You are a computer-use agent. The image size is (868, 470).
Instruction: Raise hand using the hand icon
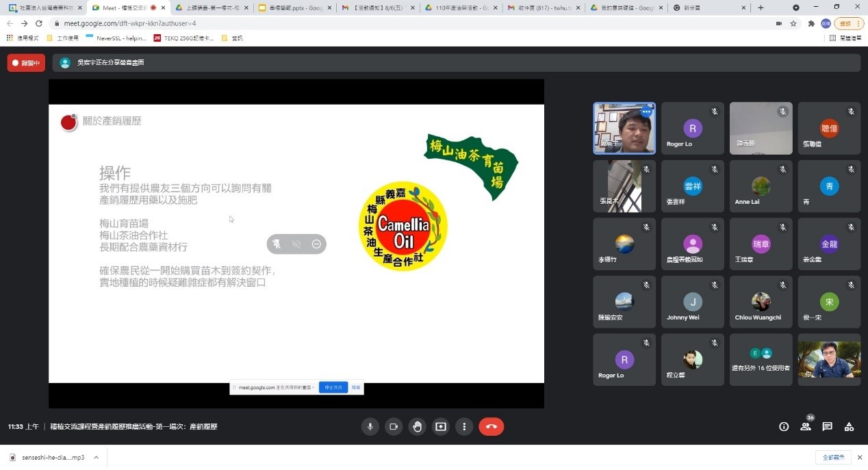coord(417,426)
